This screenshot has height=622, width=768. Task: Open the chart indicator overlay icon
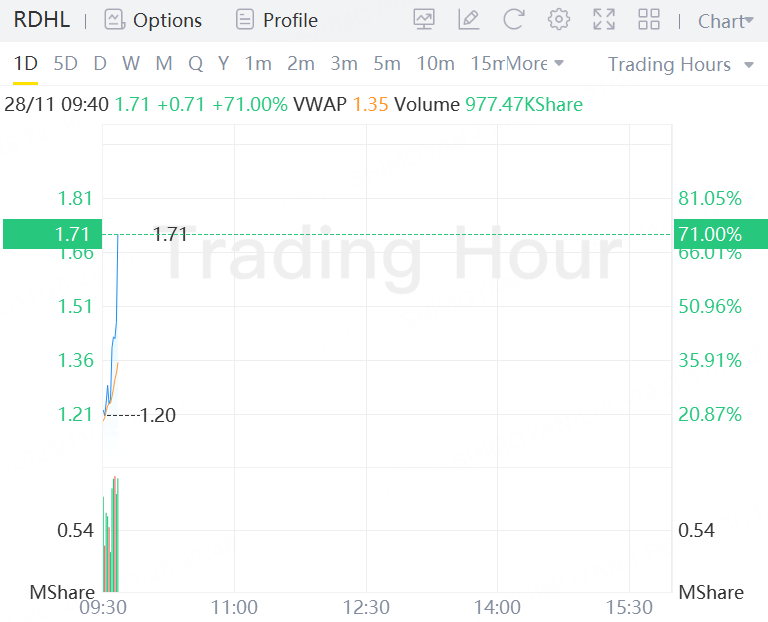point(424,20)
